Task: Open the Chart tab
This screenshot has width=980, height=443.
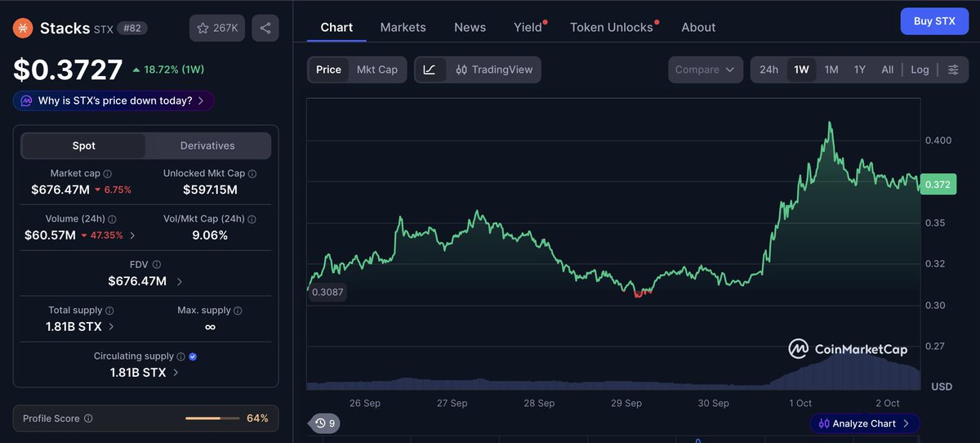Action: point(336,27)
